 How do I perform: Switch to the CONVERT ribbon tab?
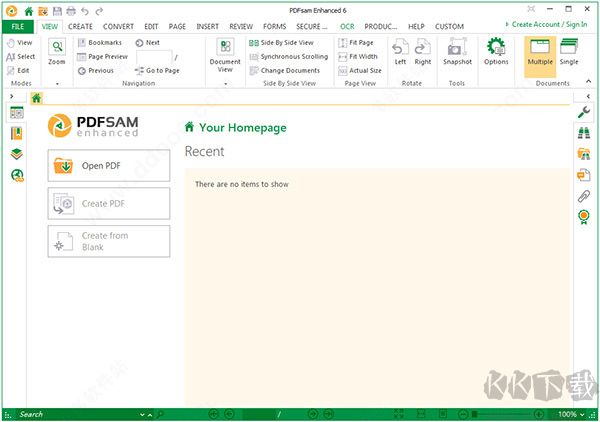(x=118, y=26)
